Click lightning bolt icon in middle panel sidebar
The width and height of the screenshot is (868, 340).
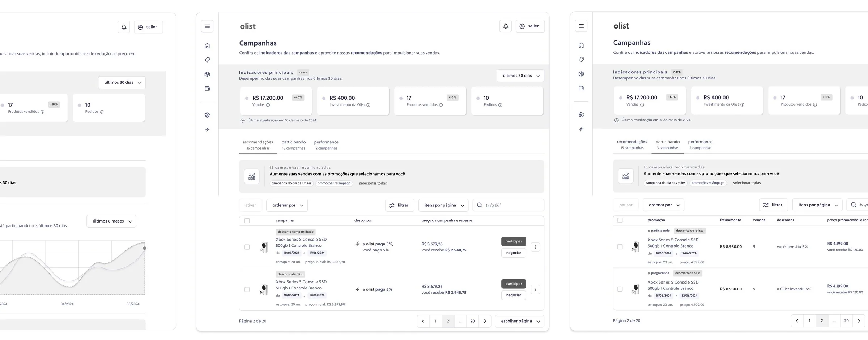[x=207, y=129]
